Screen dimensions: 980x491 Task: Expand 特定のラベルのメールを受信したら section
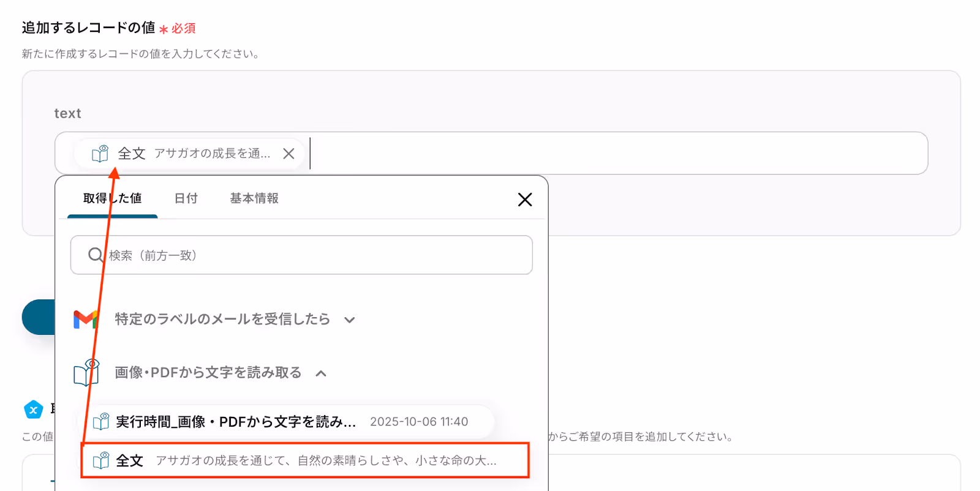coord(350,320)
